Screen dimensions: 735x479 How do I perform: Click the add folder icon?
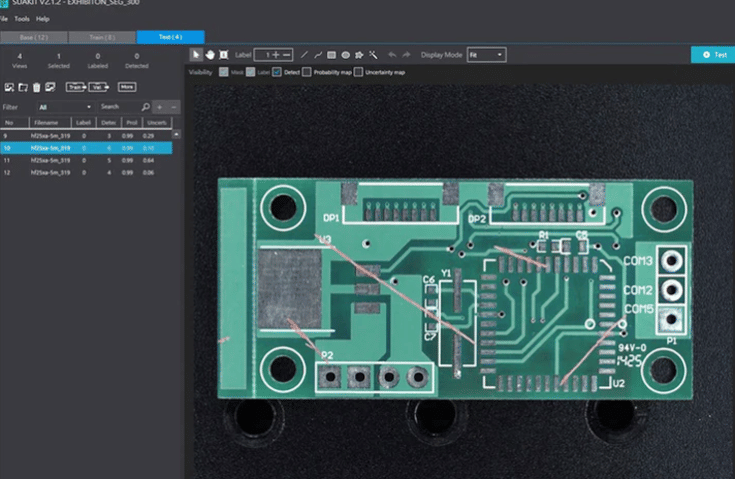pos(23,87)
